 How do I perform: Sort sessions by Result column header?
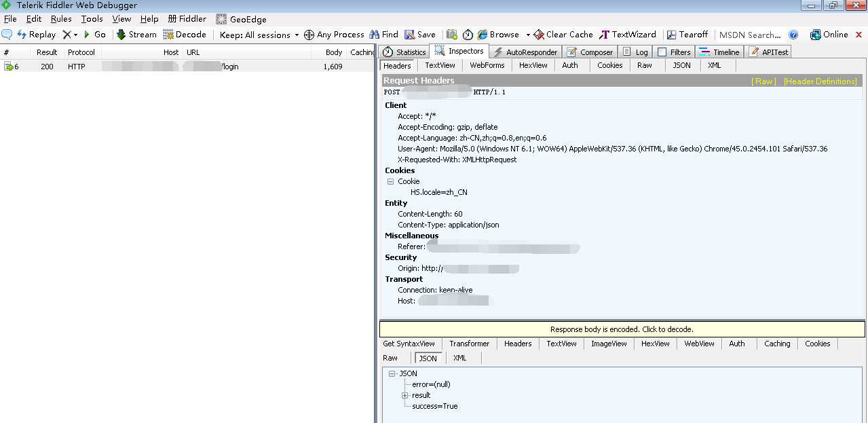coord(47,52)
